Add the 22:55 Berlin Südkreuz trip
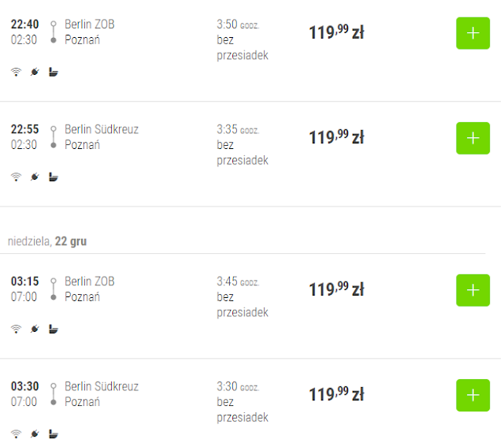Image resolution: width=504 pixels, height=447 pixels. [x=472, y=138]
